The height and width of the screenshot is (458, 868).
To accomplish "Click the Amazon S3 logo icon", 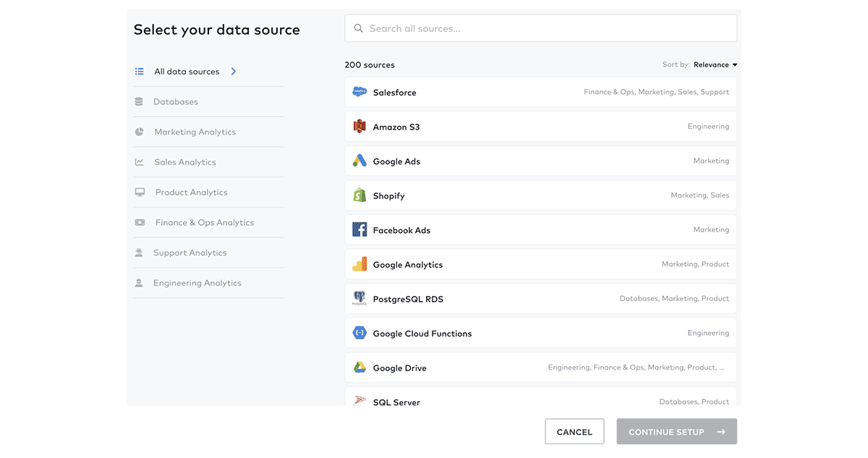I will (359, 127).
